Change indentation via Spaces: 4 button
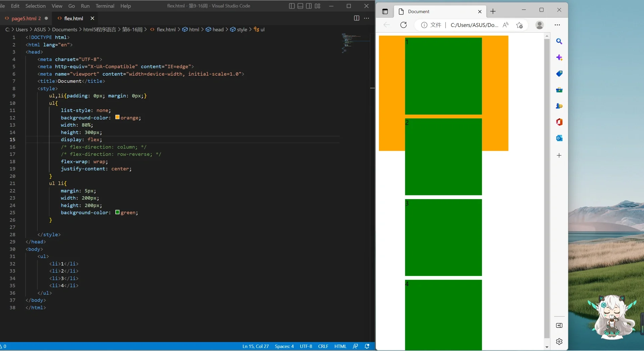 coord(284,346)
